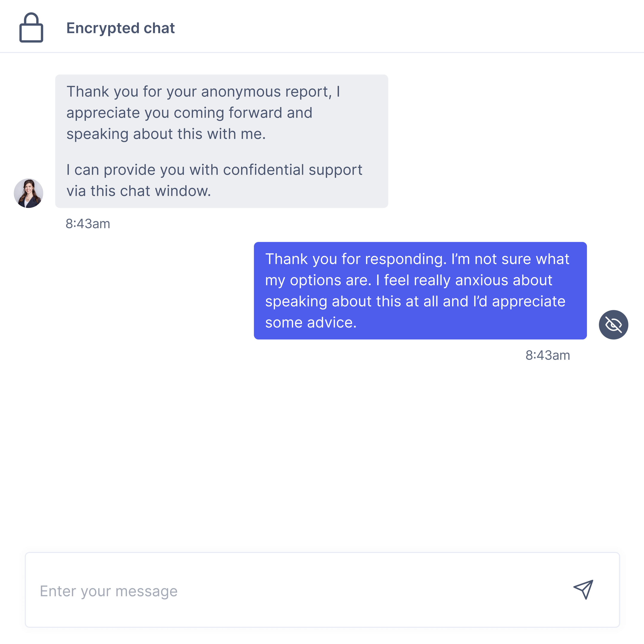The width and height of the screenshot is (644, 644).
Task: Click the timestamp under the blue message
Action: (x=548, y=355)
